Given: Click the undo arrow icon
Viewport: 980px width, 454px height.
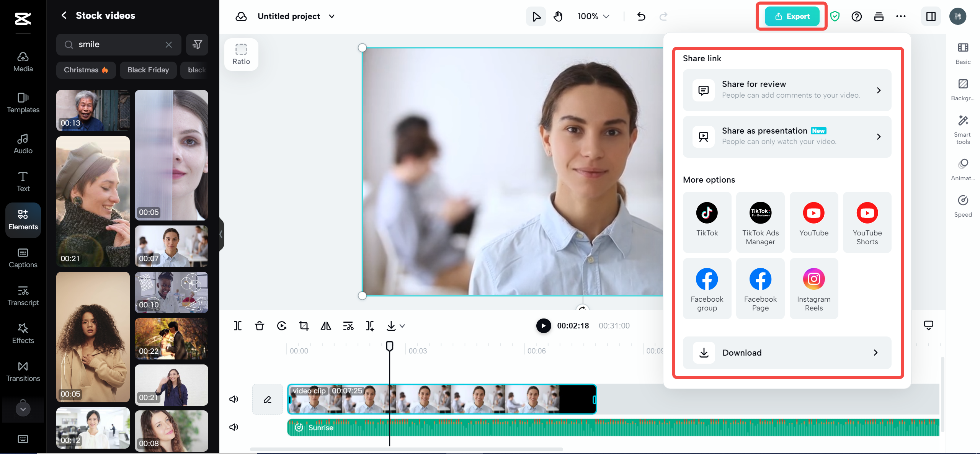Looking at the screenshot, I should click(x=641, y=16).
